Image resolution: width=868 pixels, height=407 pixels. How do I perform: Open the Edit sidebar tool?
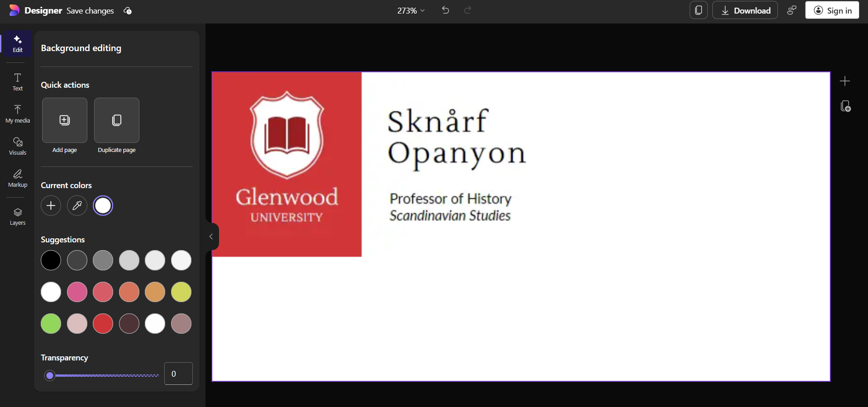pos(18,44)
